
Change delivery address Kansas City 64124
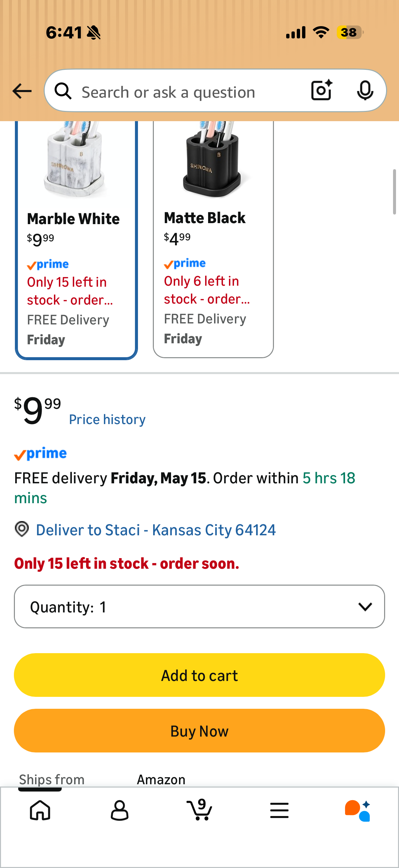pyautogui.click(x=155, y=530)
